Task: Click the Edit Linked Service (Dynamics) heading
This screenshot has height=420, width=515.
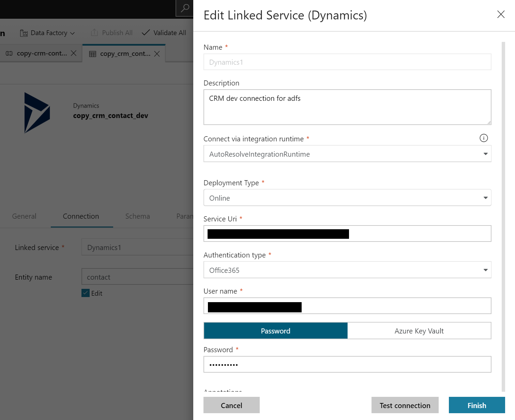Action: coord(285,16)
